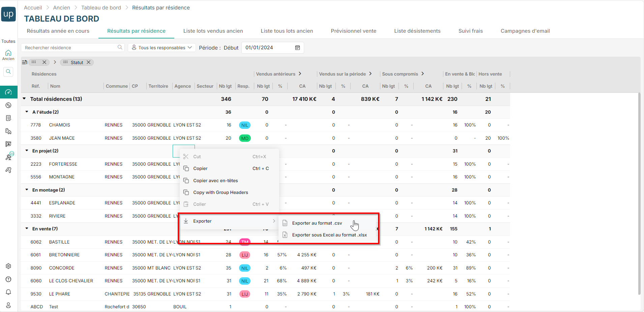Open the calendar date picker icon
Image resolution: width=644 pixels, height=312 pixels.
297,48
